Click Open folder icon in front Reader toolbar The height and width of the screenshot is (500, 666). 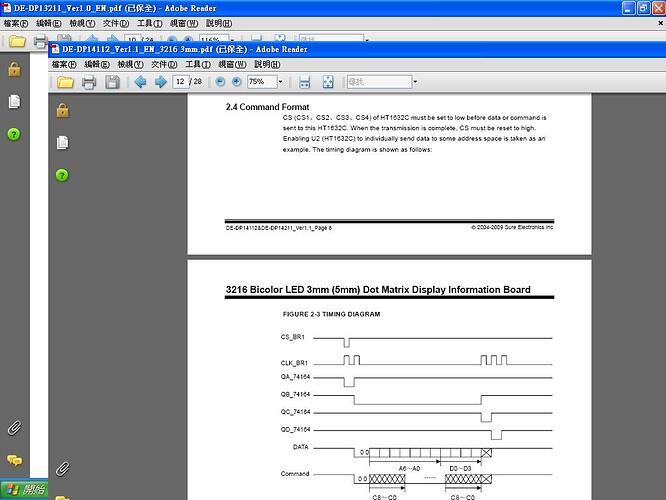coord(65,82)
